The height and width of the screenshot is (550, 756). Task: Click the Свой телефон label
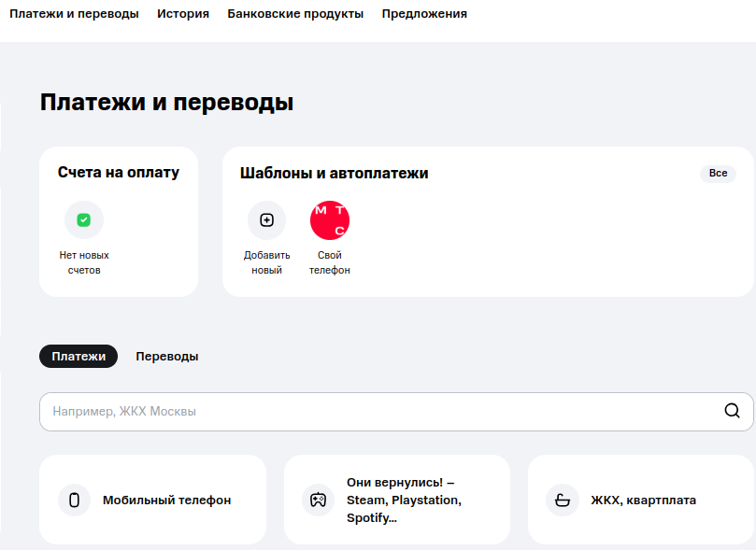[330, 262]
